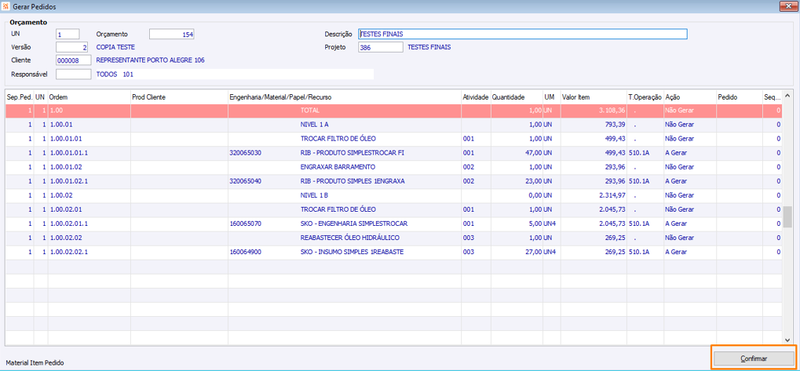Click material code 160064900

[x=245, y=252]
